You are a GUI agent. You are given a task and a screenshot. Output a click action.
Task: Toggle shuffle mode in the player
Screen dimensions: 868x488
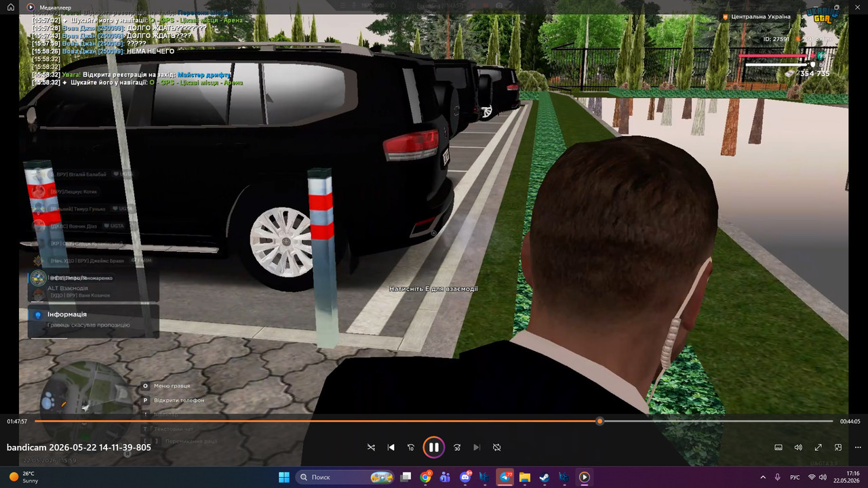pyautogui.click(x=371, y=447)
